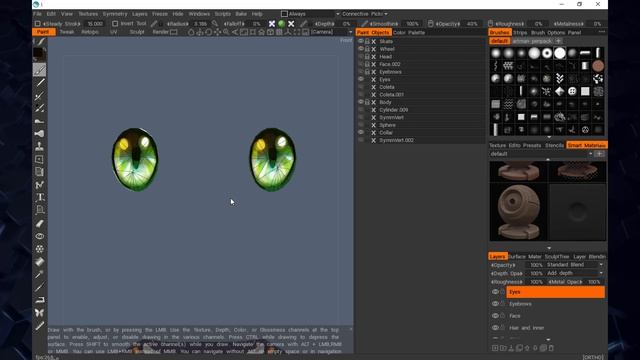Select the large solid white circle brush alpha
Image resolution: width=640 pixels, height=360 pixels.
point(560,53)
